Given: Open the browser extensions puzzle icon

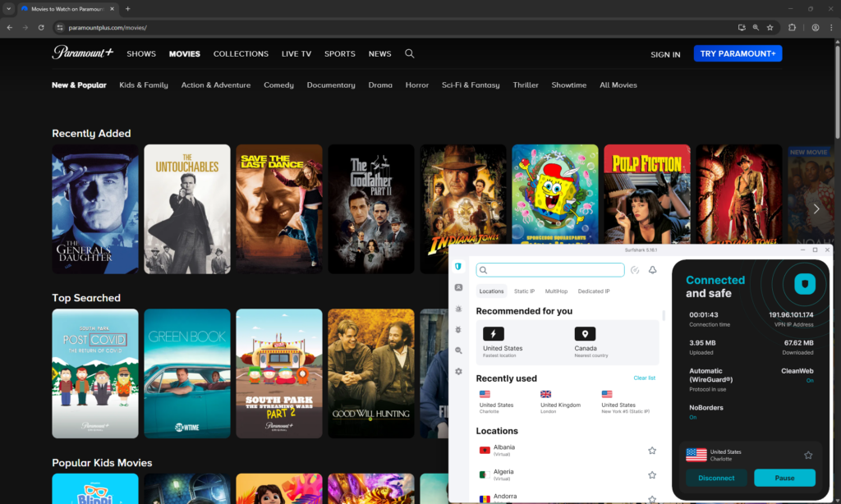Looking at the screenshot, I should 792,27.
